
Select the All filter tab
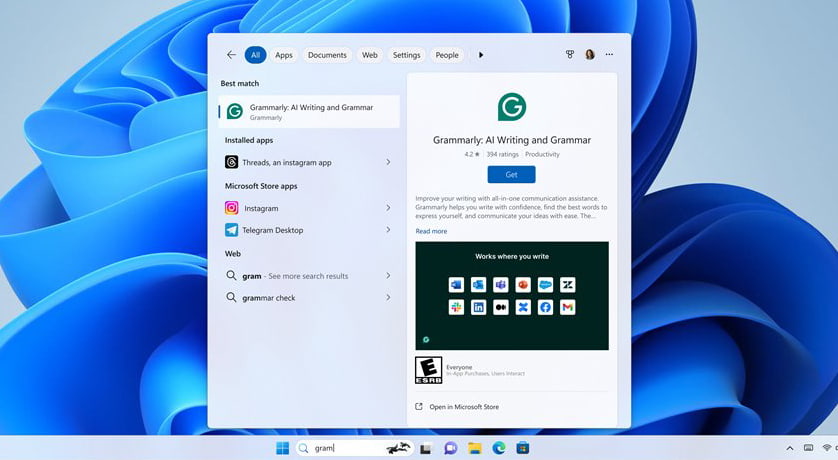[255, 55]
